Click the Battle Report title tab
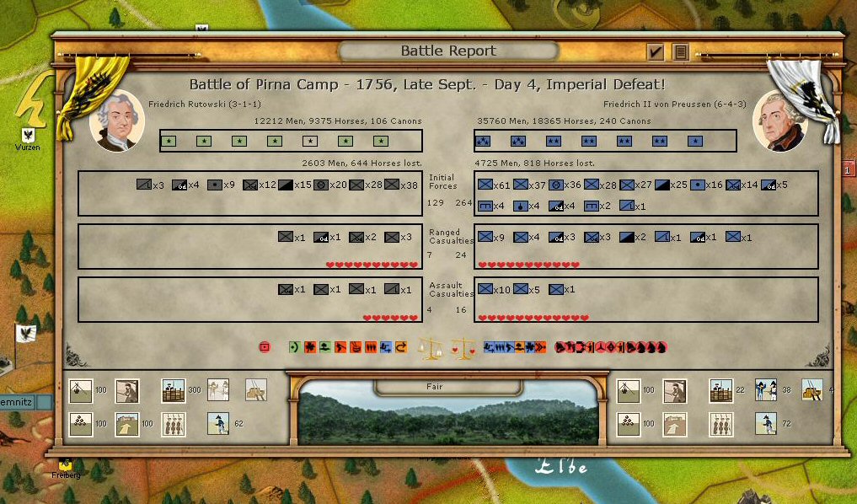The width and height of the screenshot is (857, 504). (x=448, y=51)
